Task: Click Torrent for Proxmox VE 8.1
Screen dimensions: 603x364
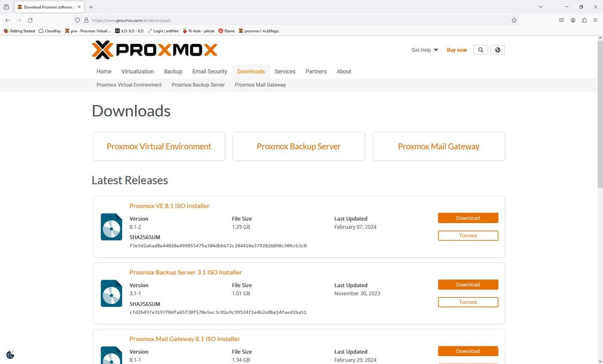Action: (468, 236)
